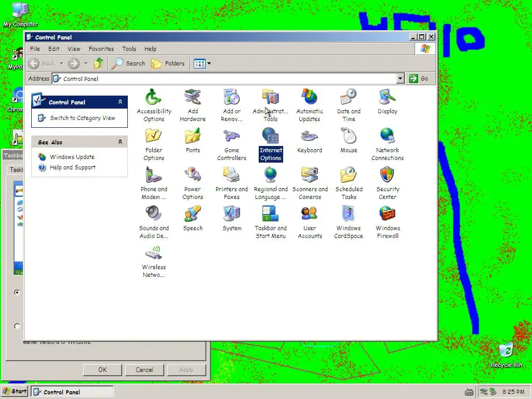Open the Display settings icon

click(x=388, y=101)
